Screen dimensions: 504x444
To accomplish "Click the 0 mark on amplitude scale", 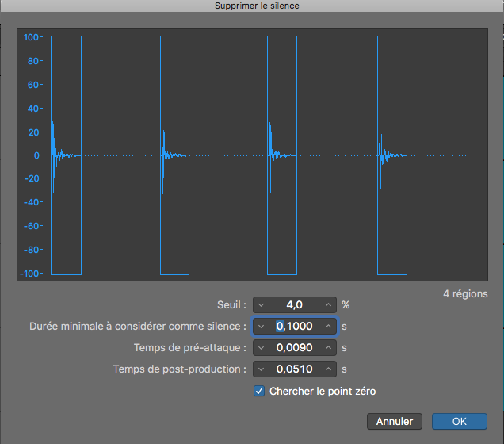I will [36, 155].
